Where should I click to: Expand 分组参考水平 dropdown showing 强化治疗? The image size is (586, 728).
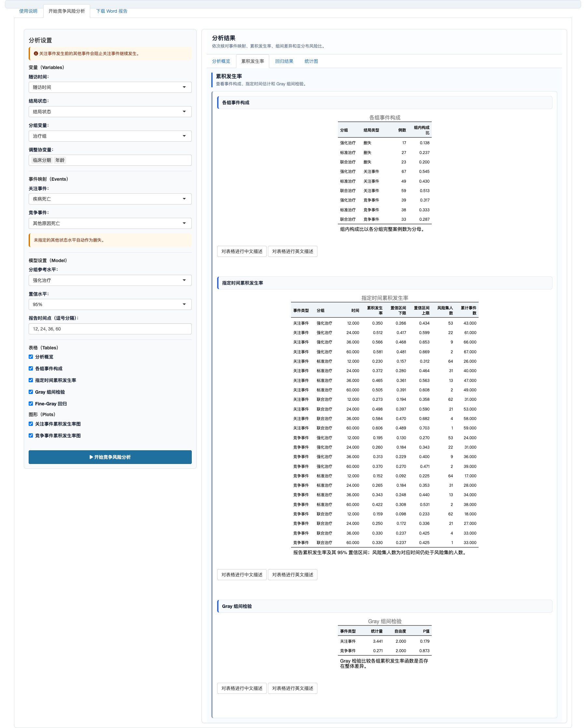(x=110, y=280)
